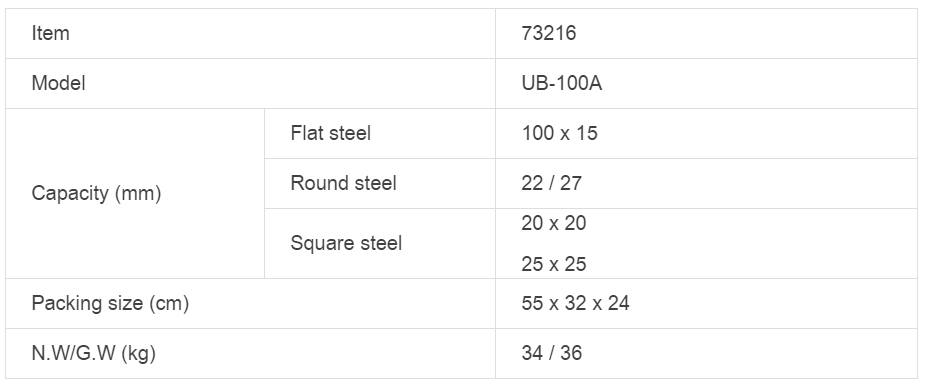The height and width of the screenshot is (388, 926).
Task: Select the 34 / 36 weight value
Action: tap(552, 353)
